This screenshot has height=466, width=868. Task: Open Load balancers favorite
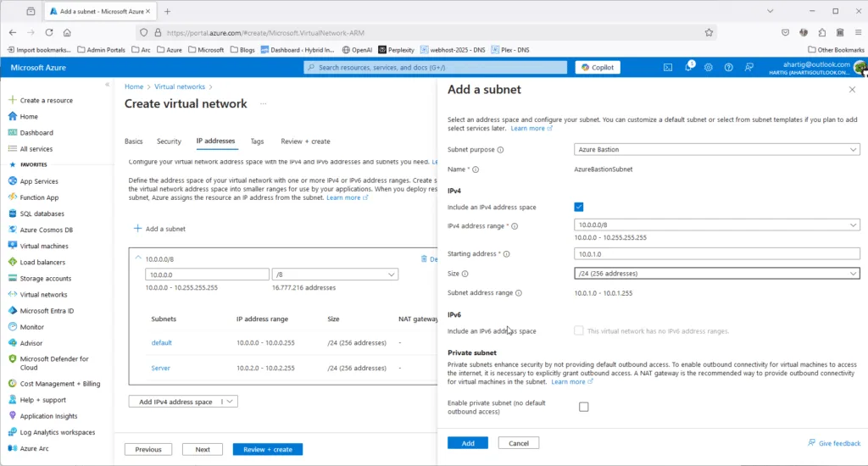coord(36,263)
